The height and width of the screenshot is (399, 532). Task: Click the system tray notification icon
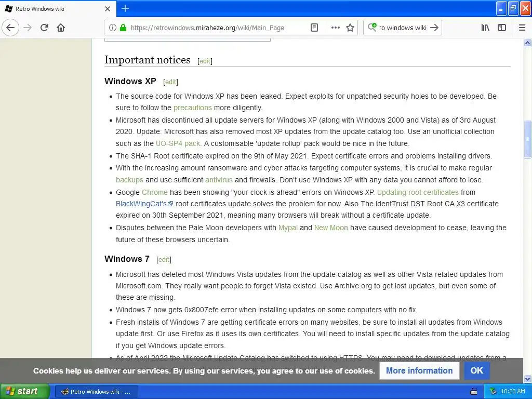point(494,392)
